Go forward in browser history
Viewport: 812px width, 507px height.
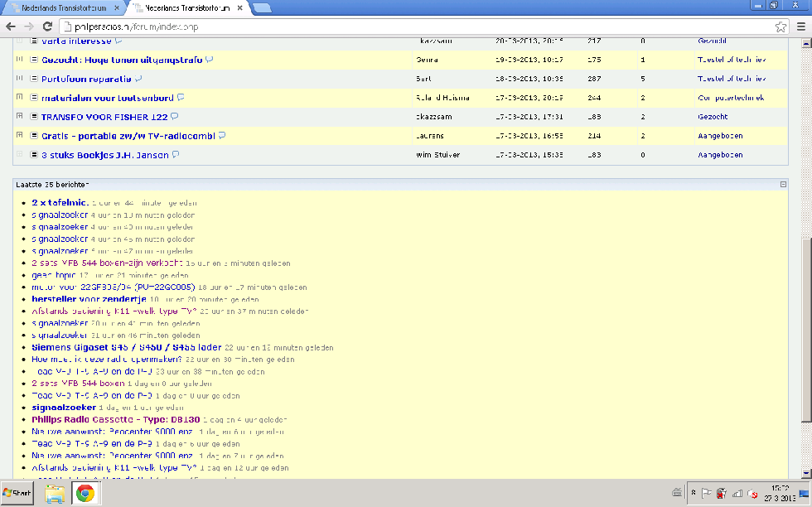(x=29, y=27)
